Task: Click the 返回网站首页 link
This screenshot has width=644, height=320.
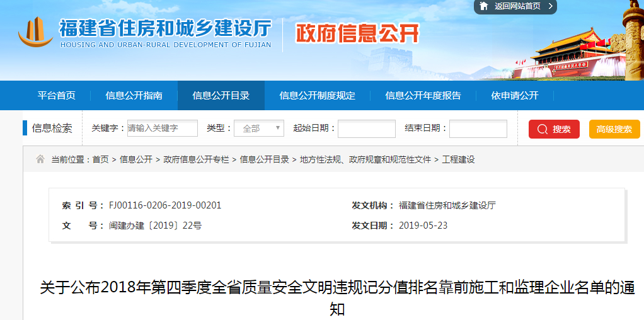Action: [x=517, y=6]
